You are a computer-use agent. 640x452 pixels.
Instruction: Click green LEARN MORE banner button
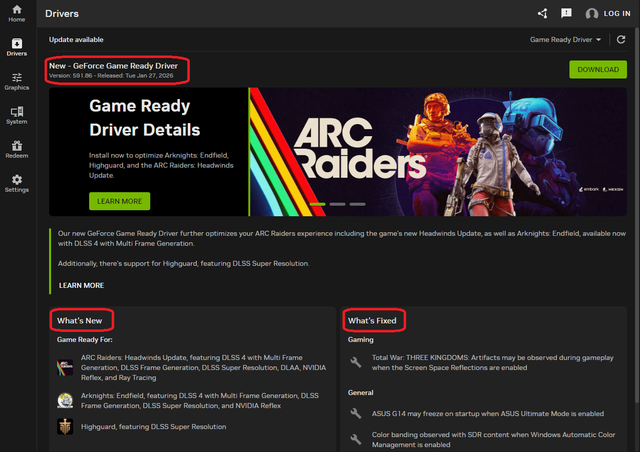click(120, 201)
